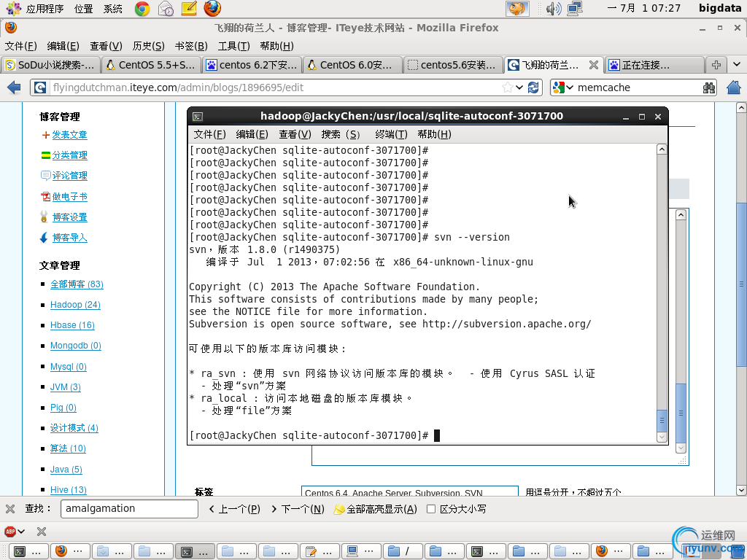The image size is (747, 560).
Task: Go to the Firefox home page icon
Action: (734, 87)
